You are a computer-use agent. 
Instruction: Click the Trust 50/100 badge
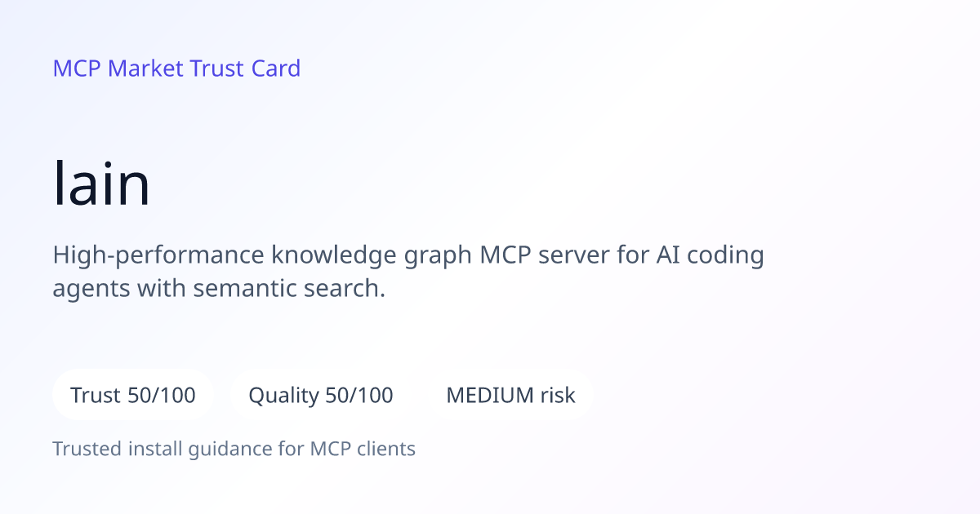click(x=133, y=395)
